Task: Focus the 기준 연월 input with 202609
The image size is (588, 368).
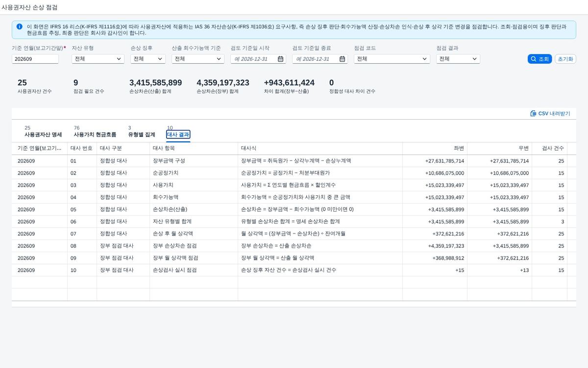Action: pyautogui.click(x=35, y=59)
